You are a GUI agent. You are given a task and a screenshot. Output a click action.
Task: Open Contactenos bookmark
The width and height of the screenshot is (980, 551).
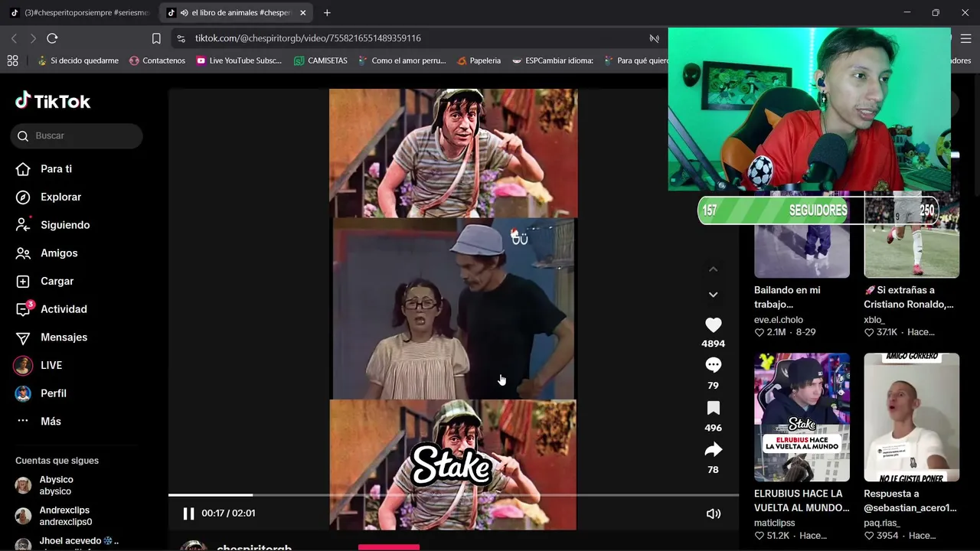[157, 60]
